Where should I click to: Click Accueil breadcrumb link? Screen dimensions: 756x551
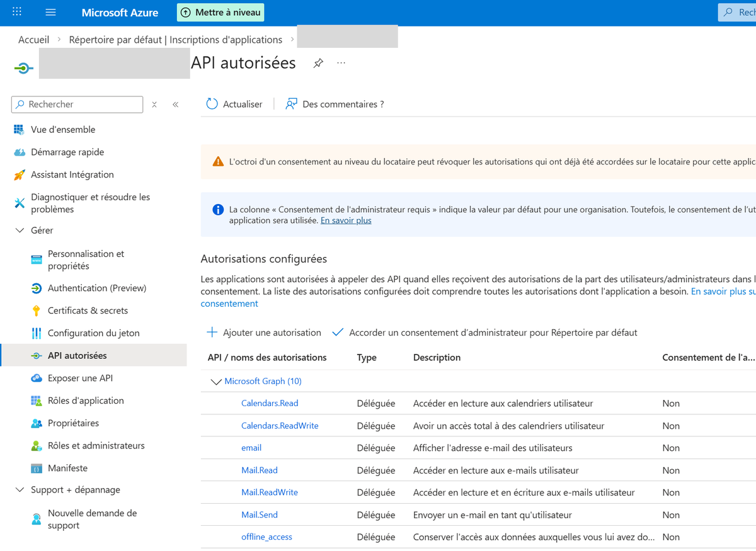34,40
